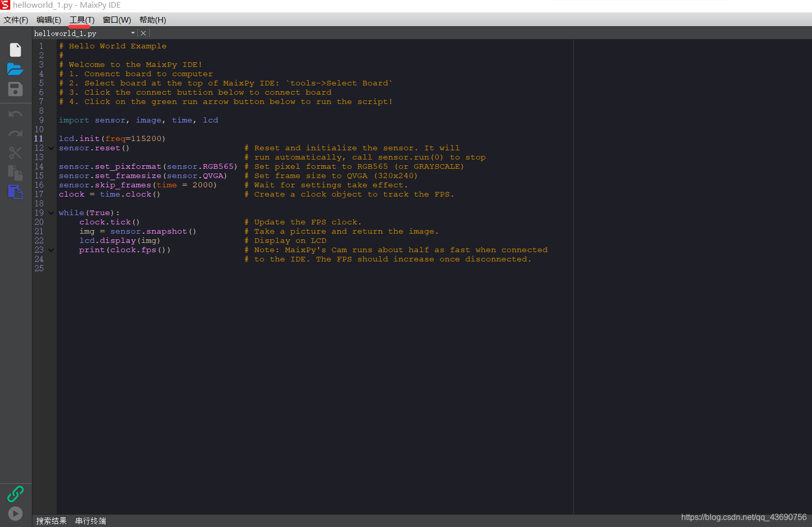Viewport: 812px width, 527px height.
Task: Click on 'sensor.set_pixformat(sensor.RGB565)' text
Action: (x=148, y=167)
